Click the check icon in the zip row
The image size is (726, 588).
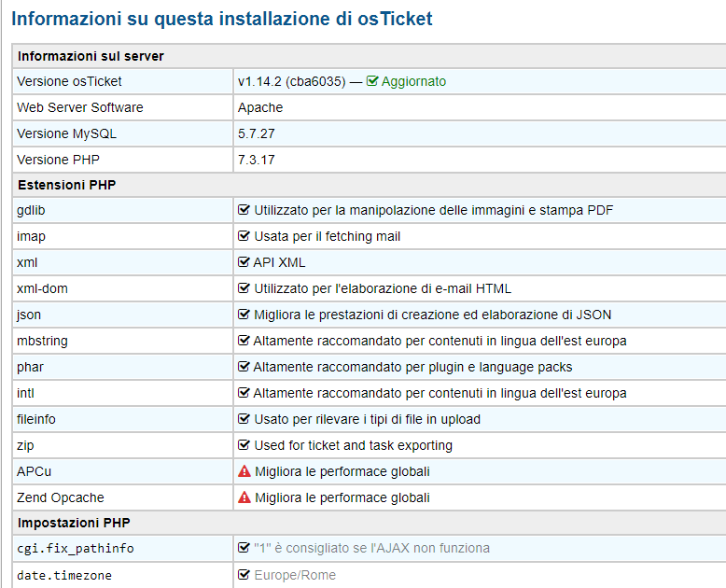(x=244, y=445)
